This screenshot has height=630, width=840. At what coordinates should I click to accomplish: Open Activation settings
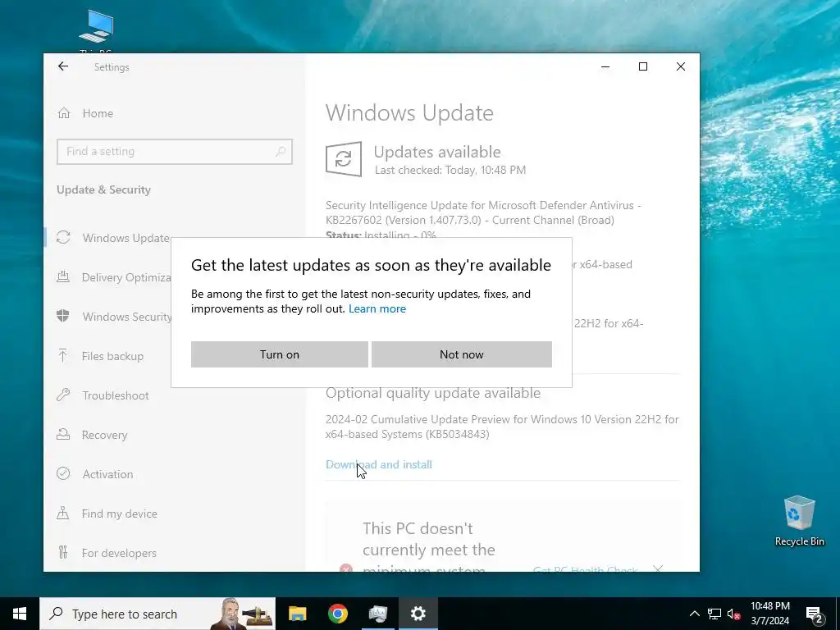click(107, 474)
